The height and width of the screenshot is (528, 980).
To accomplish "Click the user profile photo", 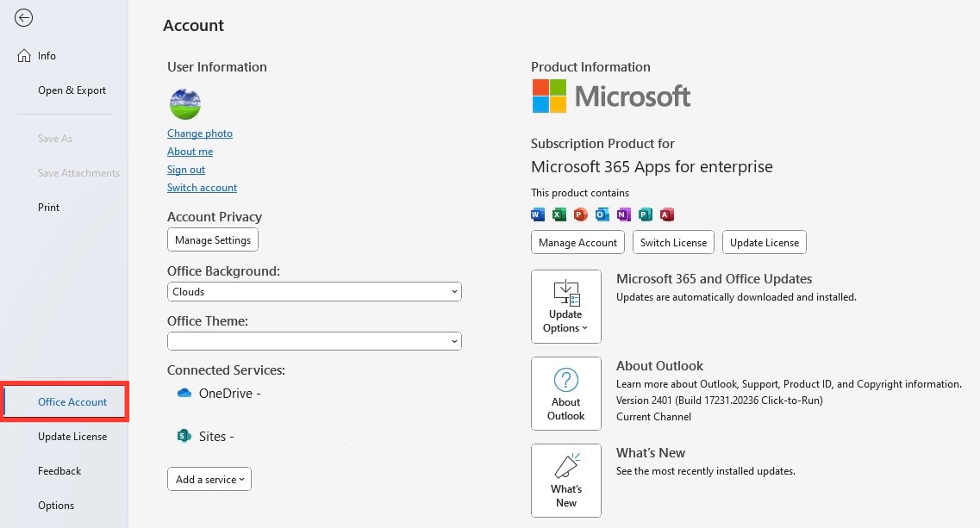I will [185, 103].
